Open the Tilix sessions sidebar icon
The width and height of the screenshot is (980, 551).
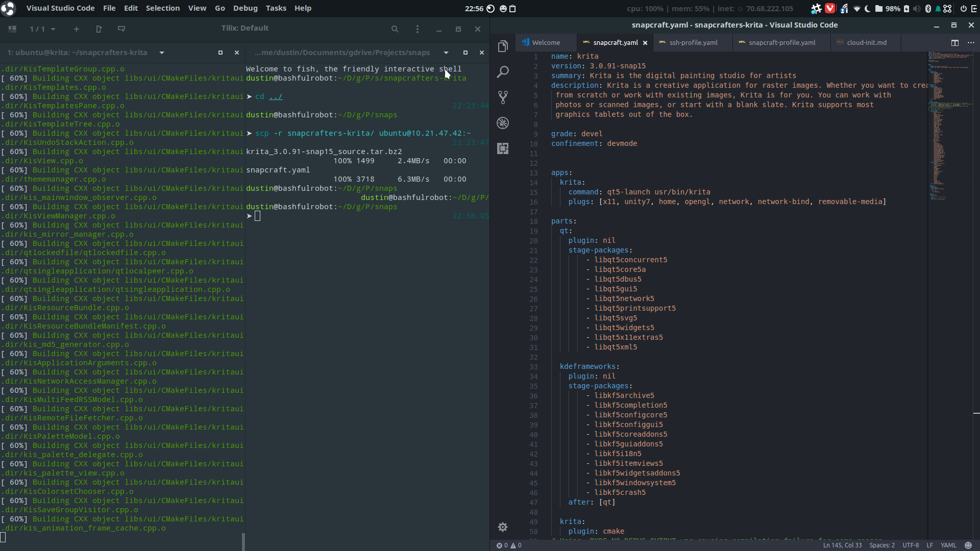12,29
